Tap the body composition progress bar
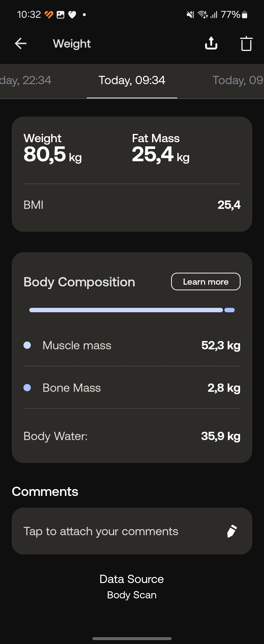This screenshot has width=264, height=644. click(132, 310)
